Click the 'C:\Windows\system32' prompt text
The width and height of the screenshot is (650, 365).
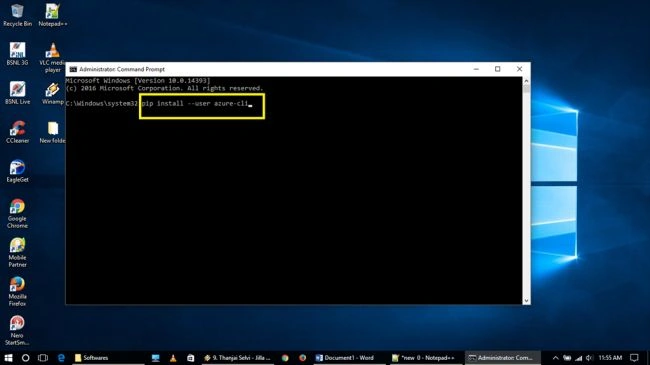pyautogui.click(x=102, y=104)
